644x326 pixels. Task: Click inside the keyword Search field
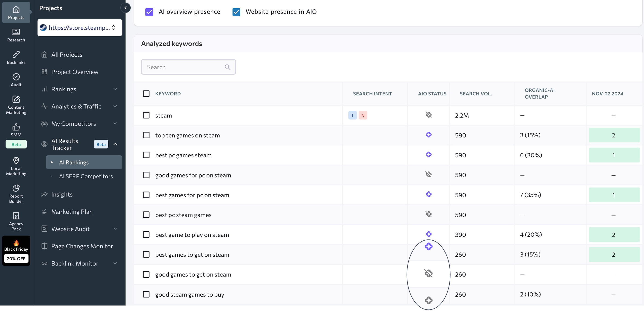point(185,67)
